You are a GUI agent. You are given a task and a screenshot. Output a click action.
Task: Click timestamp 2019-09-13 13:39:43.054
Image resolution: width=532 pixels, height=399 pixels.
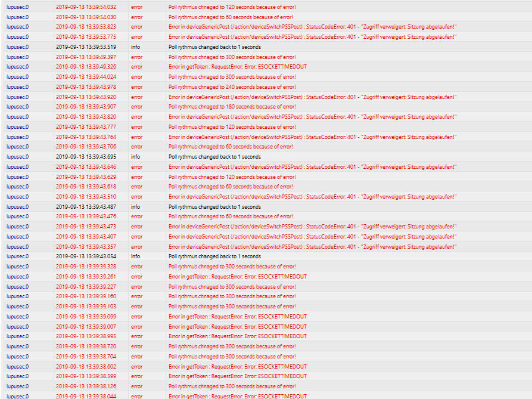click(x=86, y=256)
